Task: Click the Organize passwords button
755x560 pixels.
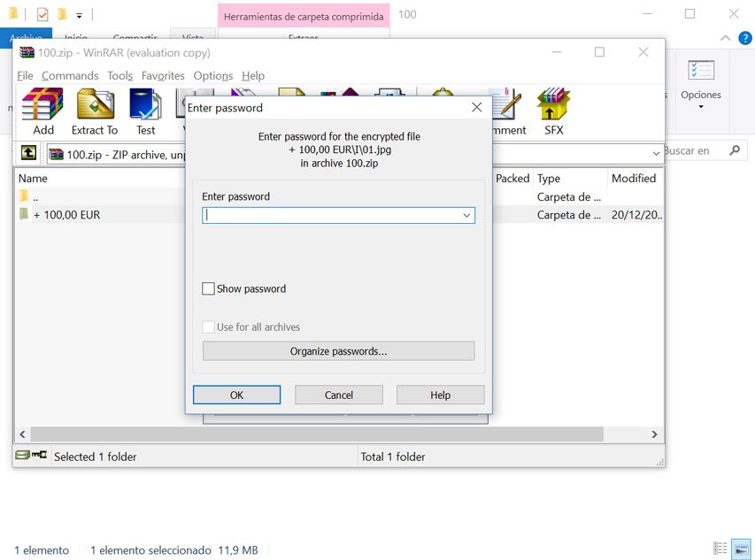Action: [x=338, y=351]
